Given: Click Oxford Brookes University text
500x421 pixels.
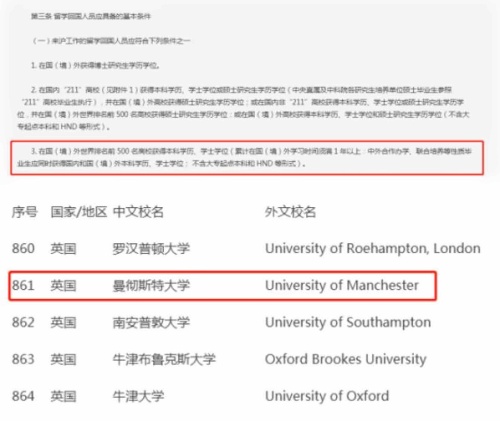Looking at the screenshot, I should [346, 359].
